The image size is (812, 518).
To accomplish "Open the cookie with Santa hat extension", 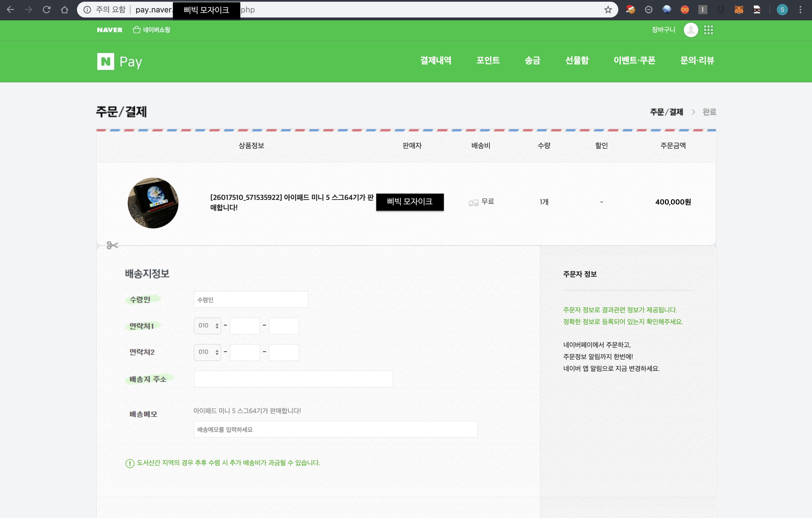I will click(x=630, y=10).
